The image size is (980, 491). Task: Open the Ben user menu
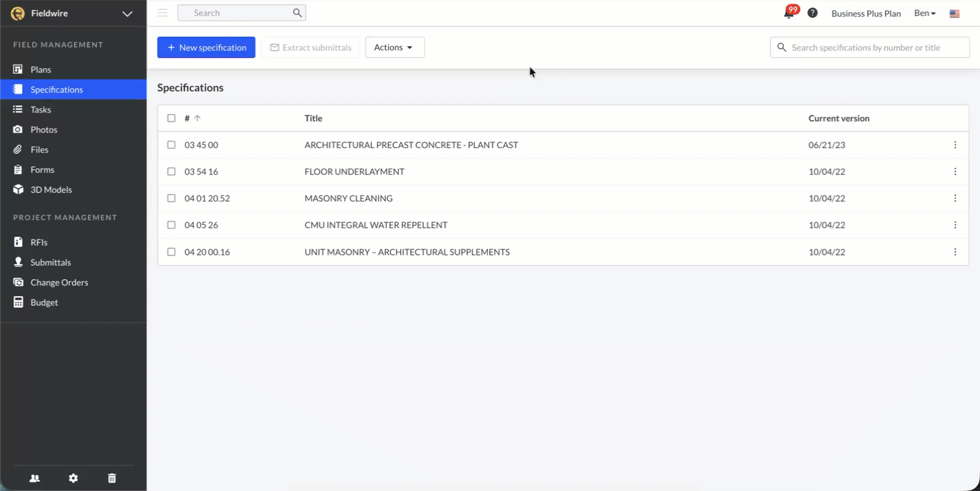(925, 13)
